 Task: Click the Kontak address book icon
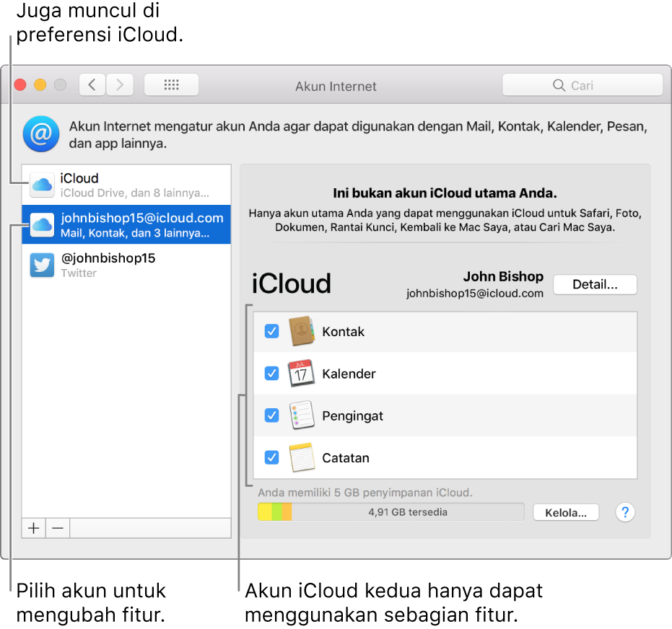point(302,331)
